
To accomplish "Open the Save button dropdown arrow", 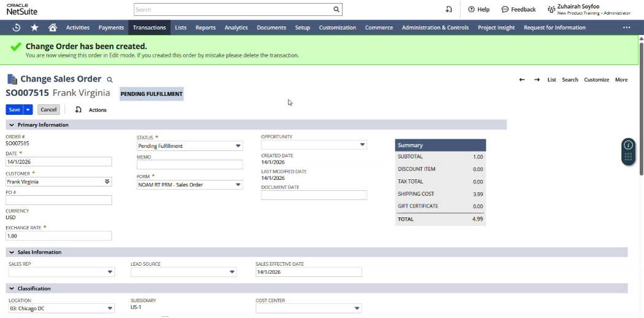I will 28,110.
